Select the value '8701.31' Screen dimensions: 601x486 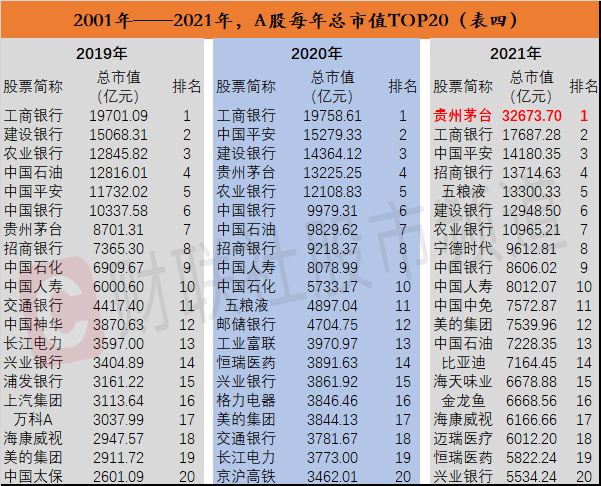pyautogui.click(x=118, y=230)
